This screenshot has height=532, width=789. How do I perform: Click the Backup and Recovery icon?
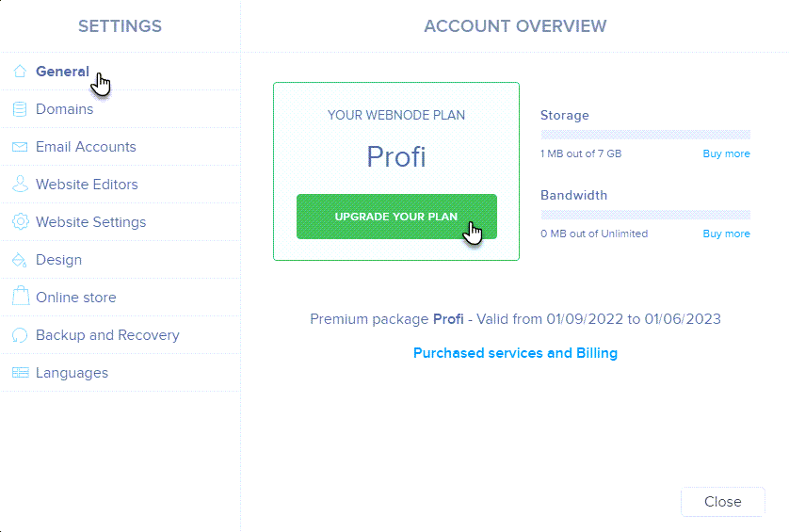pyautogui.click(x=20, y=335)
